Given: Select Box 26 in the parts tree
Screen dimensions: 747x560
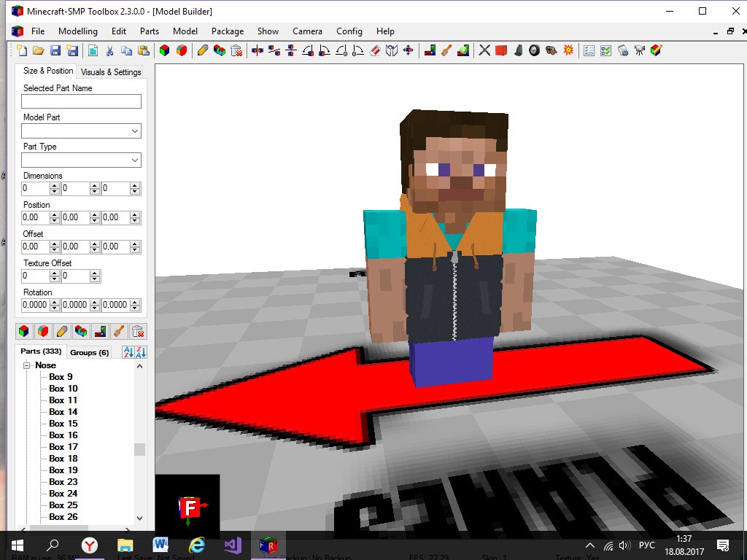Looking at the screenshot, I should point(63,517).
